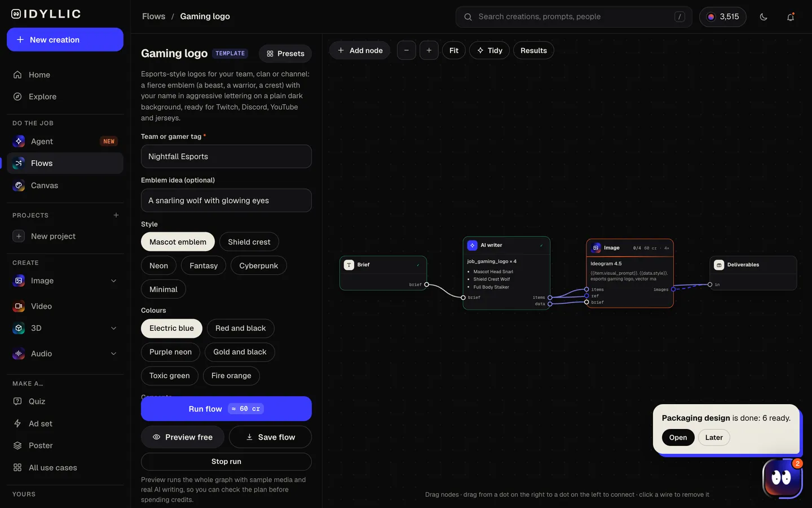This screenshot has height=508, width=812.
Task: Expand the Audio submenu chevron
Action: (113, 354)
